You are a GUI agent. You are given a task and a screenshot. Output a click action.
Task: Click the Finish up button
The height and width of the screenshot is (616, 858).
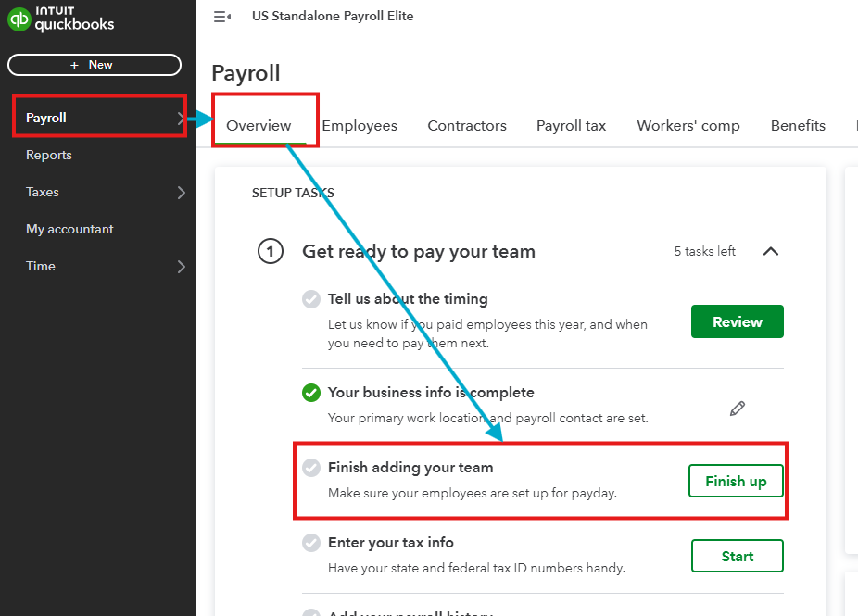[736, 481]
